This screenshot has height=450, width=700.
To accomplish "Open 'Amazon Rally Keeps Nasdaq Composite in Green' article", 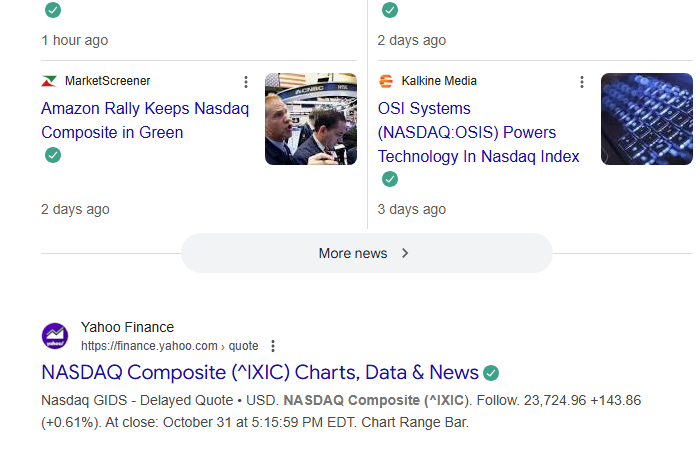I will 145,121.
